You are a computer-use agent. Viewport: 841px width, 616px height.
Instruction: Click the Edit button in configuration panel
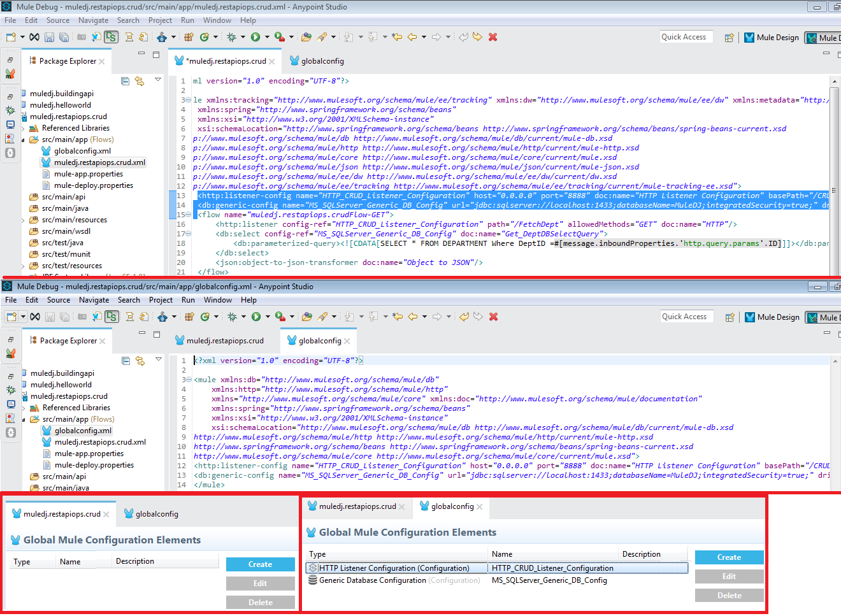point(729,576)
